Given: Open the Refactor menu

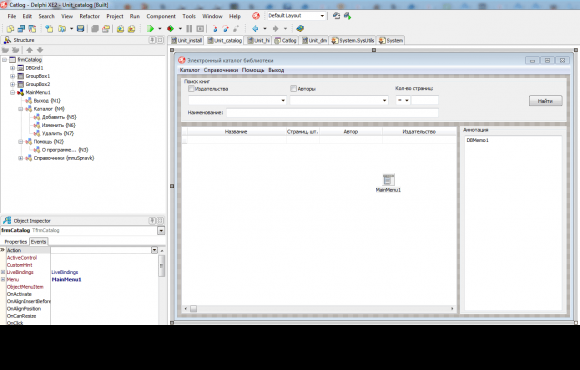Looking at the screenshot, I should (90, 16).
